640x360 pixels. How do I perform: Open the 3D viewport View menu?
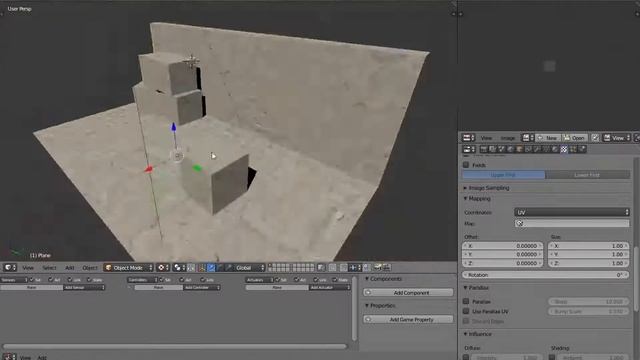point(28,268)
